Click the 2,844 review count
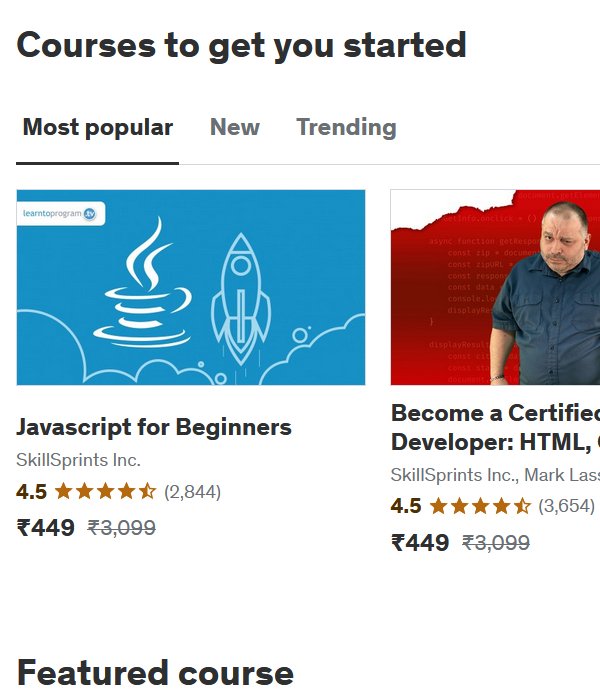600x700 pixels. (x=192, y=492)
